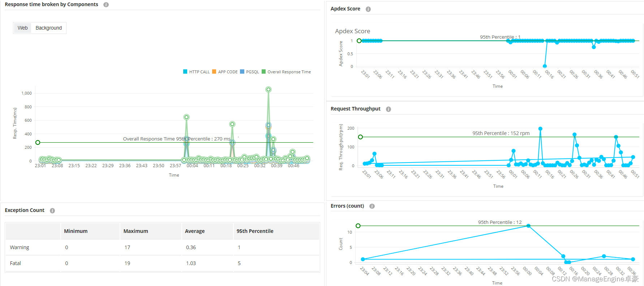Toggle Overall Response Time legend swatch
The height and width of the screenshot is (286, 644).
[264, 72]
